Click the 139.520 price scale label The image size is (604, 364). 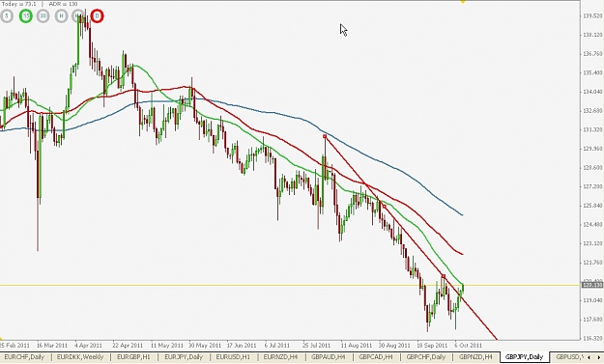[592, 15]
